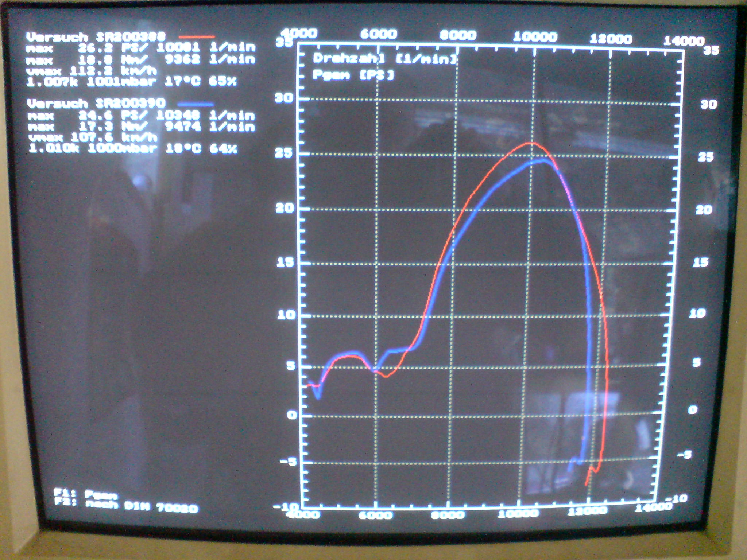This screenshot has height=560, width=747.
Task: Select the 'max 26.2 PS/ 10081 1/min' line
Action: click(142, 48)
